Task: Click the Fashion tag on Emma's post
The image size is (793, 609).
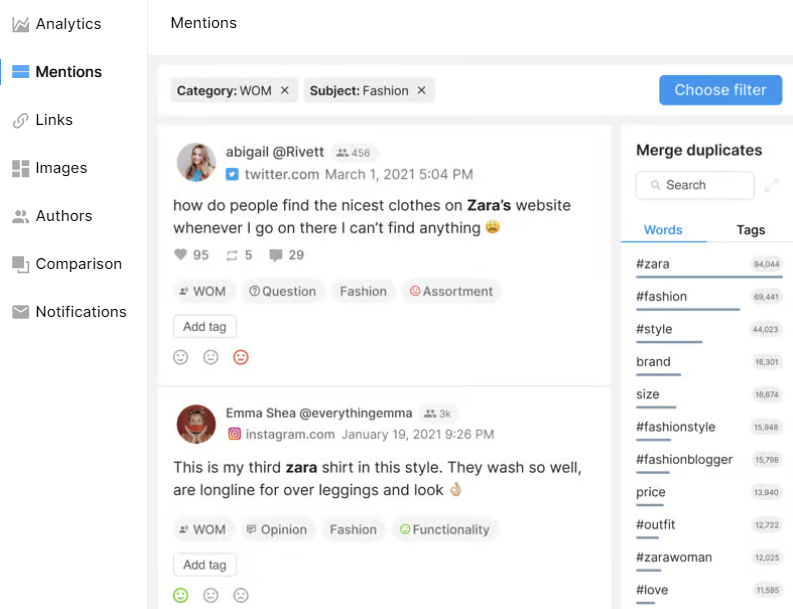Action: coord(353,530)
